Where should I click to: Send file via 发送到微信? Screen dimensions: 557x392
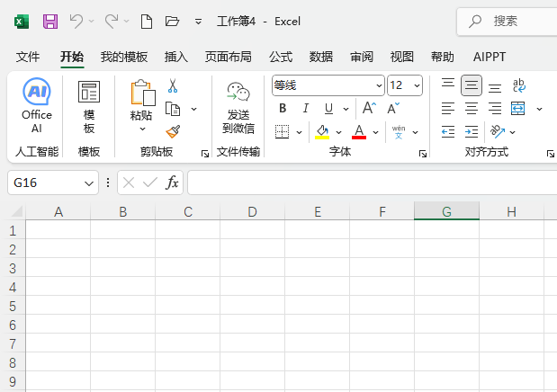tap(238, 108)
